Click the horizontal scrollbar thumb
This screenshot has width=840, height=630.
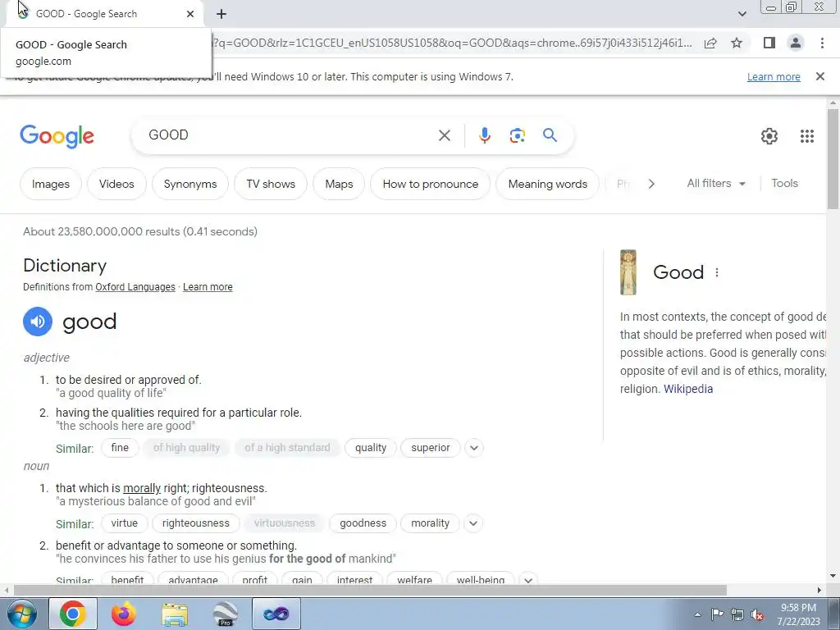(x=370, y=591)
